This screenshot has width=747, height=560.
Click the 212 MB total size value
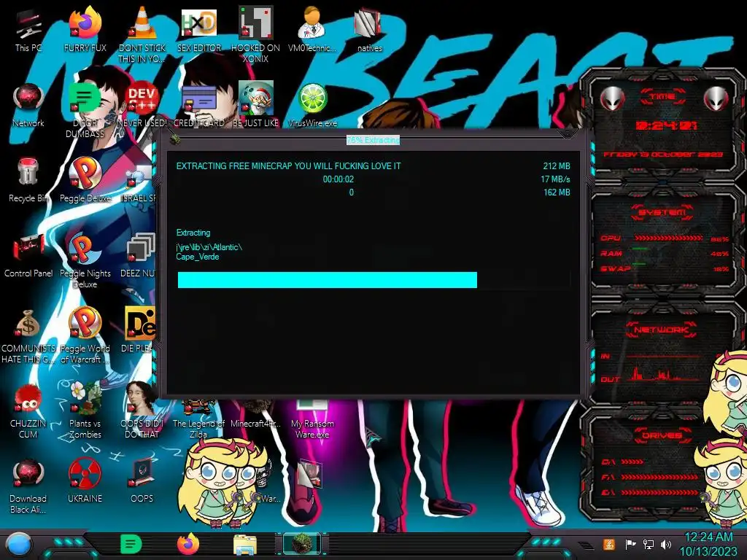(x=557, y=166)
